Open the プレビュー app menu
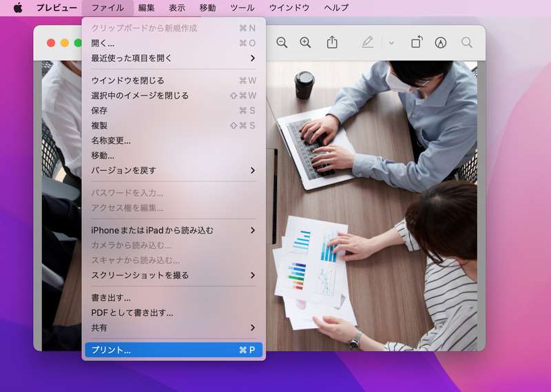 (56, 8)
